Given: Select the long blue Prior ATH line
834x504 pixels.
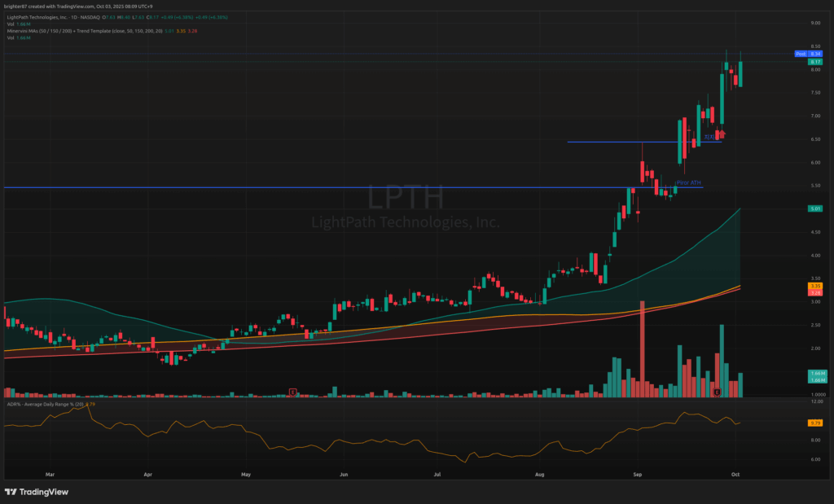Looking at the screenshot, I should pyautogui.click(x=244, y=188).
